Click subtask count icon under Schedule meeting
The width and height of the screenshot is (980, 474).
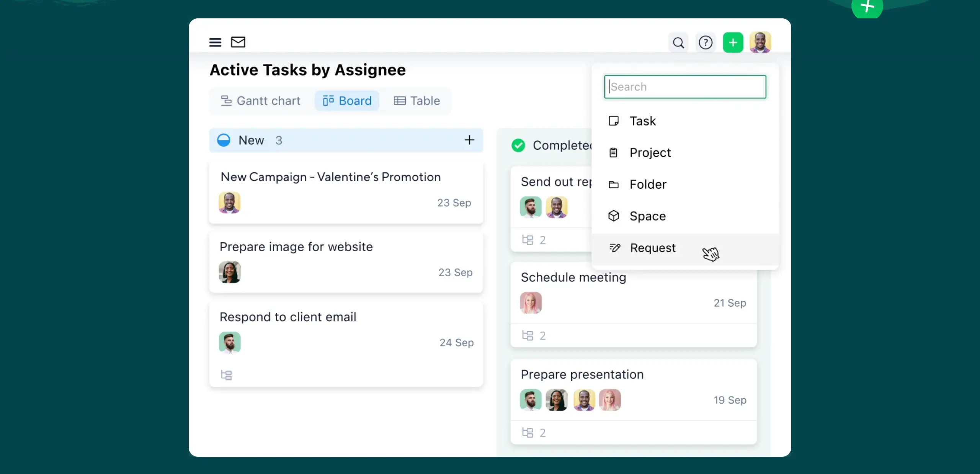(x=528, y=336)
